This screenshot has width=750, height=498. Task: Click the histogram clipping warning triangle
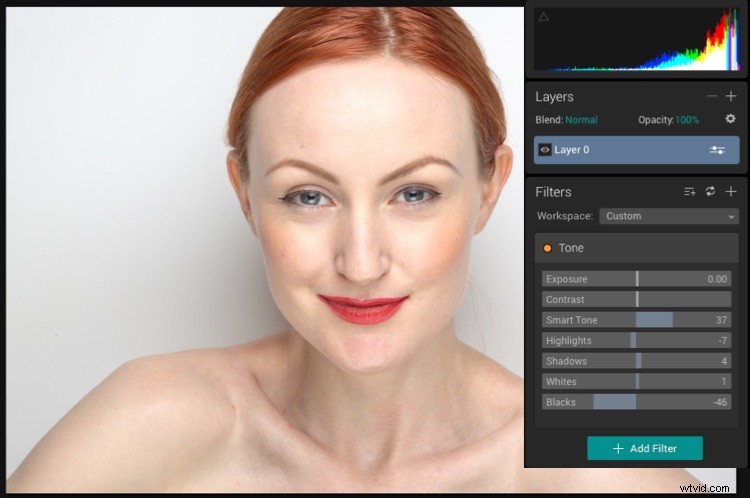click(x=543, y=17)
